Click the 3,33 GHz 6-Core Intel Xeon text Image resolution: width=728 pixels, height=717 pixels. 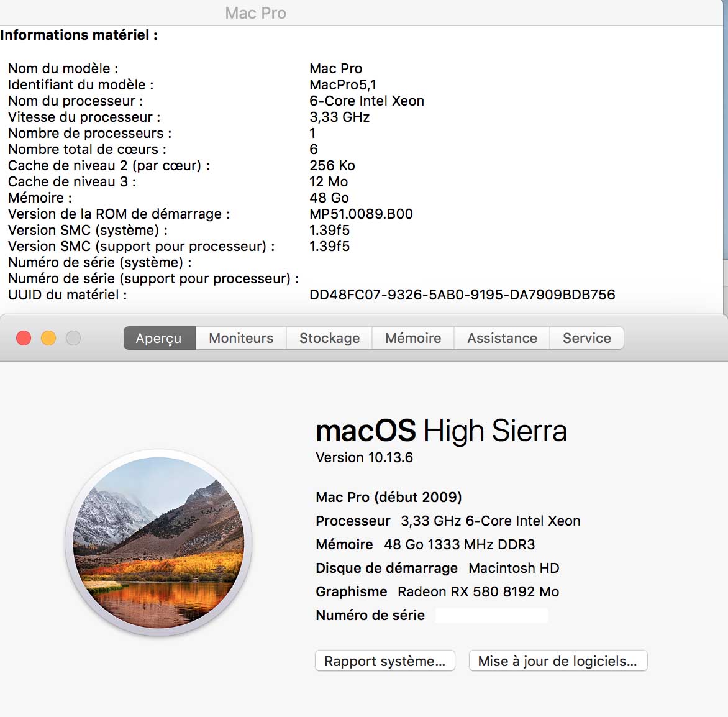pos(490,521)
